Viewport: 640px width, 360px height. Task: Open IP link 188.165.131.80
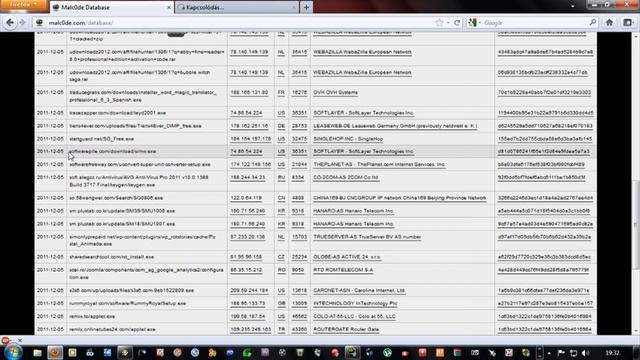click(x=249, y=93)
